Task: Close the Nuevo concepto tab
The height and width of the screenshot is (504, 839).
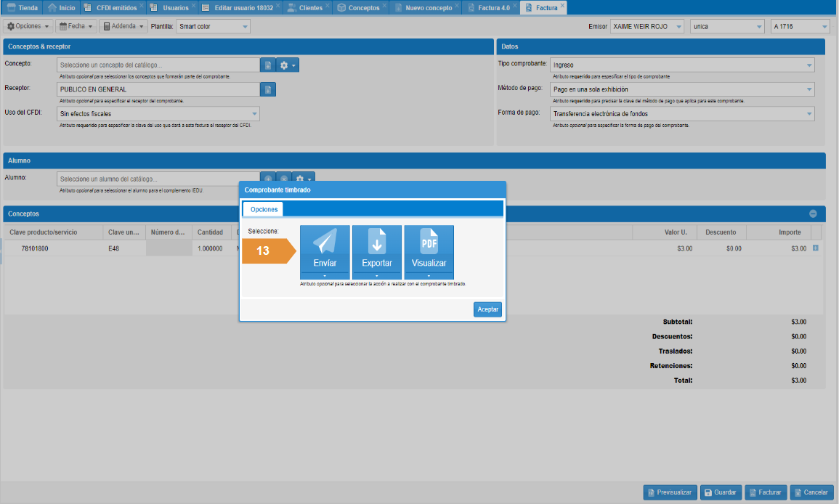Action: pyautogui.click(x=457, y=5)
